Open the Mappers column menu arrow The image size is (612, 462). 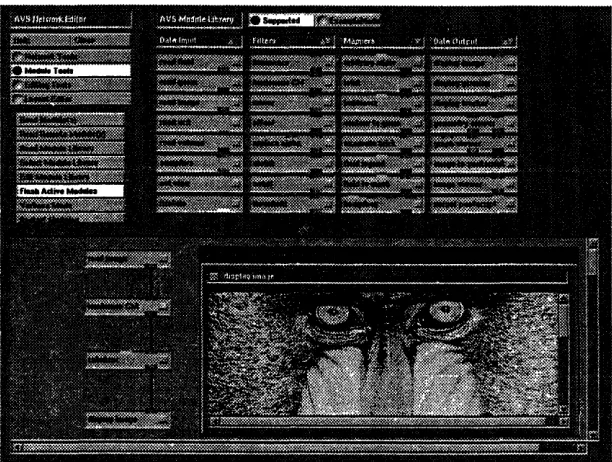417,41
